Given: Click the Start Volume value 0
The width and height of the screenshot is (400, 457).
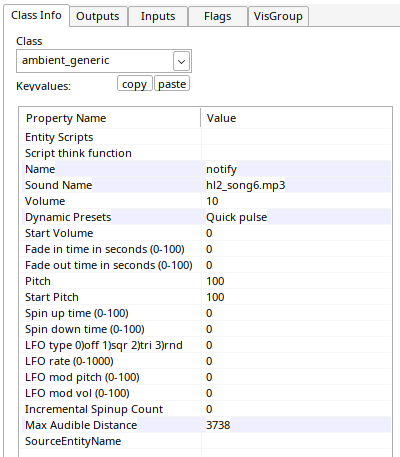Looking at the screenshot, I should coord(209,233).
